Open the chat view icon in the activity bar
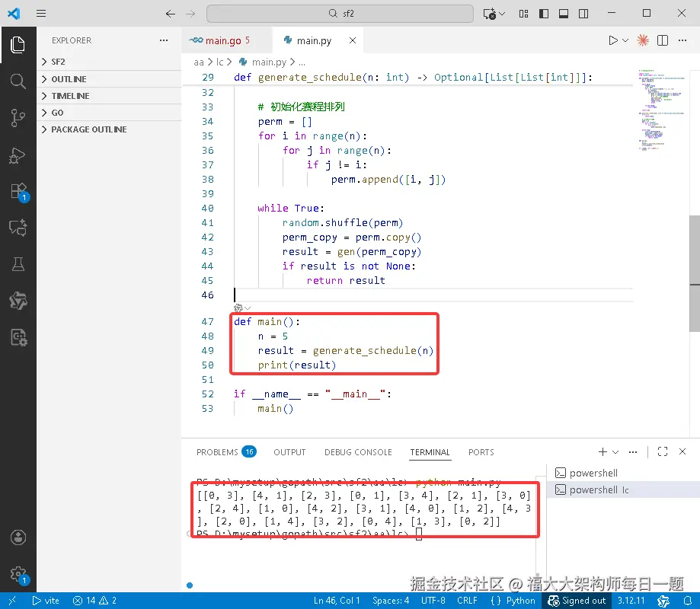The image size is (700, 609). (18, 228)
